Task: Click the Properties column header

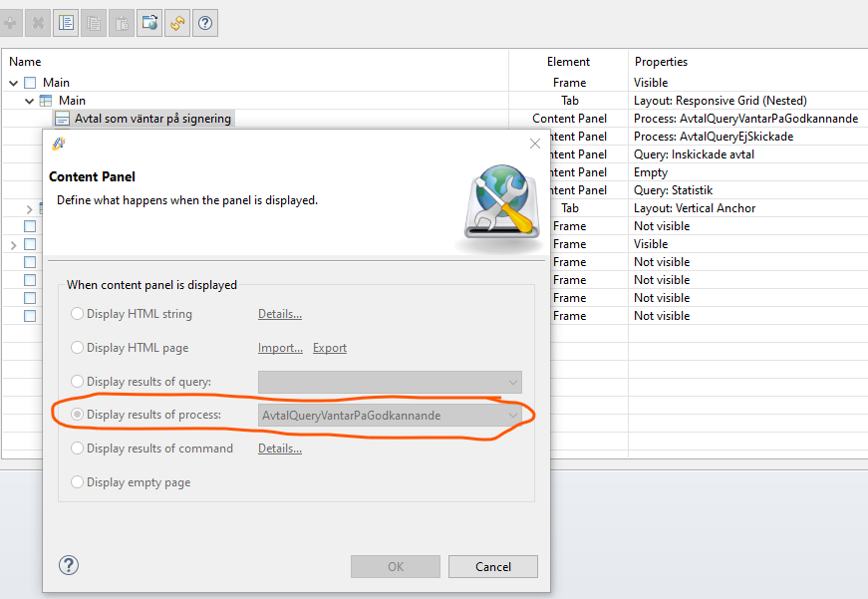Action: [661, 62]
